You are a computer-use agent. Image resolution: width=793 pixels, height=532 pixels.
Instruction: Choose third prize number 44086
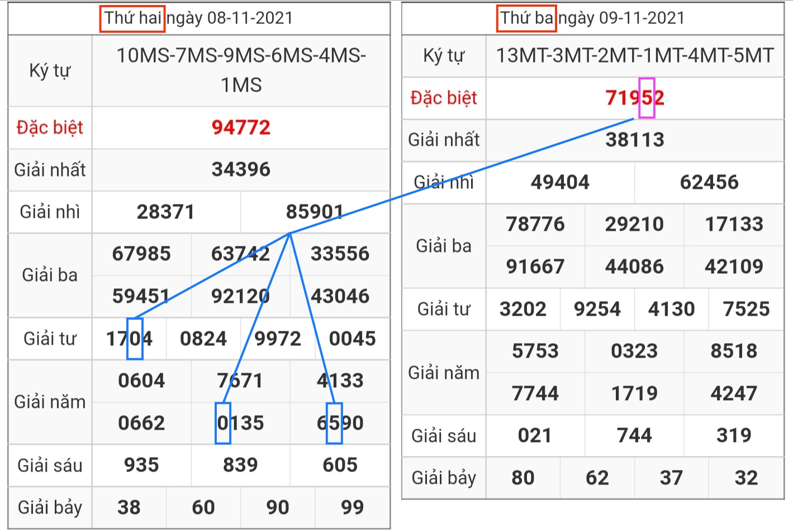coord(635,267)
